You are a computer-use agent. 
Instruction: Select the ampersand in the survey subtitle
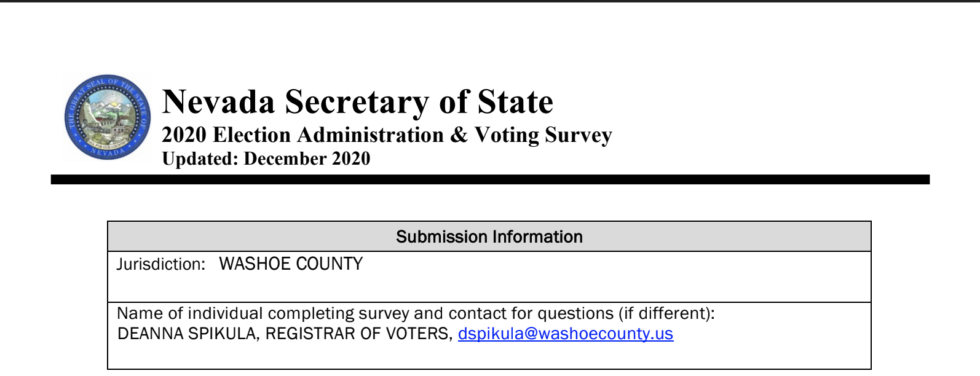pos(459,135)
